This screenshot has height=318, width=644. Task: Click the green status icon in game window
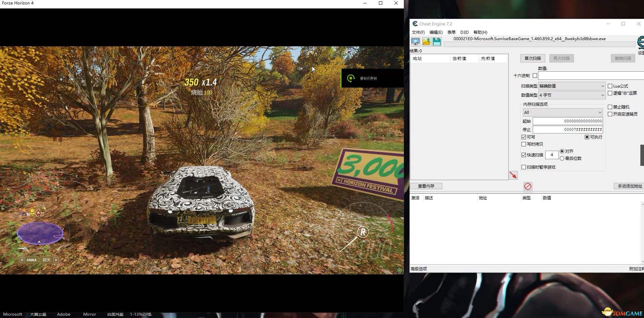coord(399,270)
